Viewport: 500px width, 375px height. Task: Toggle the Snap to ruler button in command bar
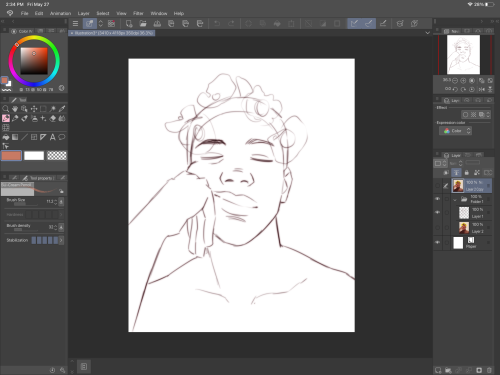point(354,23)
